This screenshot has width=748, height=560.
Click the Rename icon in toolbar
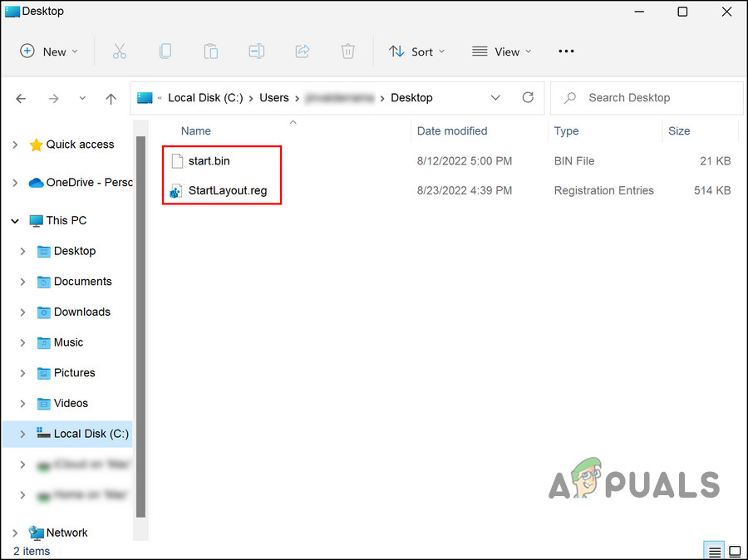pos(257,51)
